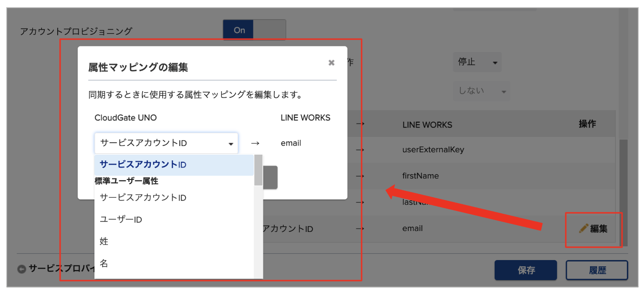This screenshot has width=644, height=293.
Task: Click CloudGate UNO label in dialog
Action: click(x=125, y=117)
